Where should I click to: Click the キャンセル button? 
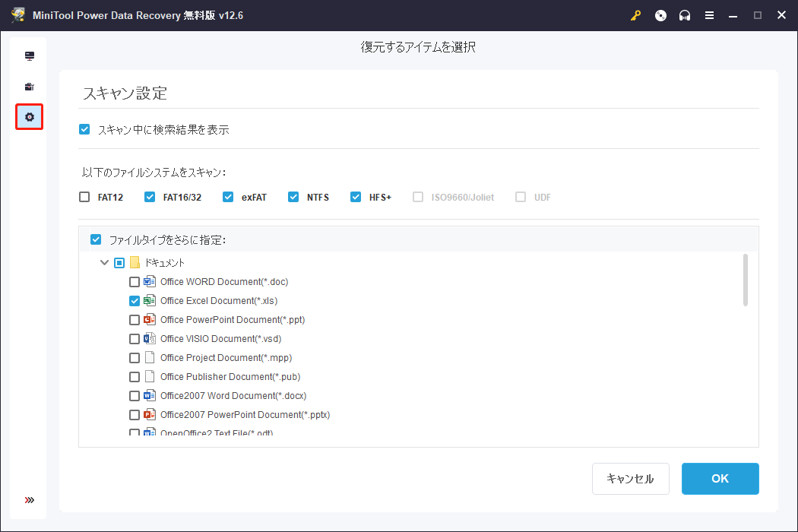[631, 479]
